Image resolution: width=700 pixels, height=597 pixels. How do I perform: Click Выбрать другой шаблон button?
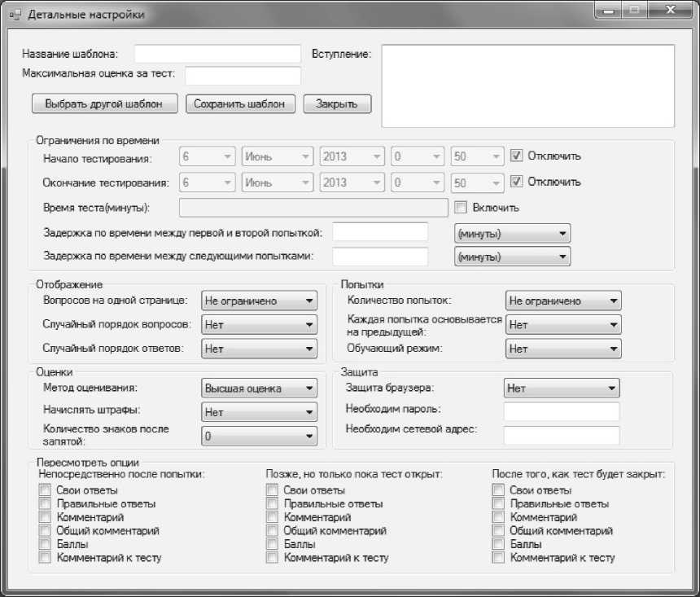click(x=105, y=103)
